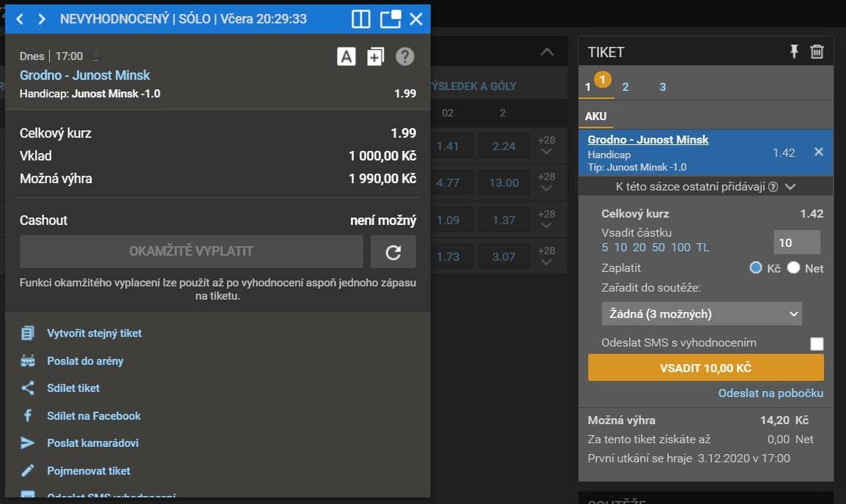Expand +28 more bets next to odds 2.24
Image resolution: width=846 pixels, height=504 pixels.
[546, 145]
